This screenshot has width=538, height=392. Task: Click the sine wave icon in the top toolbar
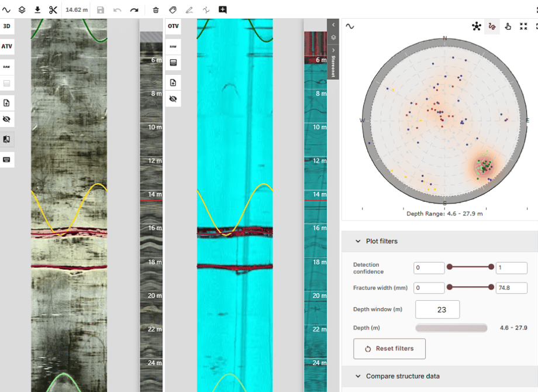click(6, 10)
